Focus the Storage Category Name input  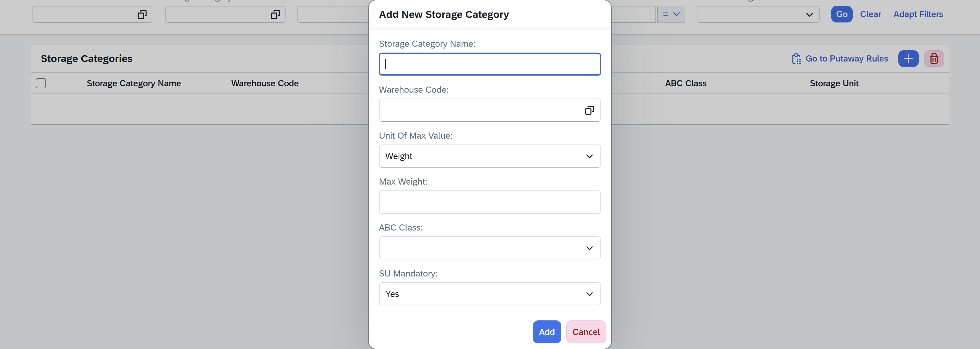click(490, 64)
